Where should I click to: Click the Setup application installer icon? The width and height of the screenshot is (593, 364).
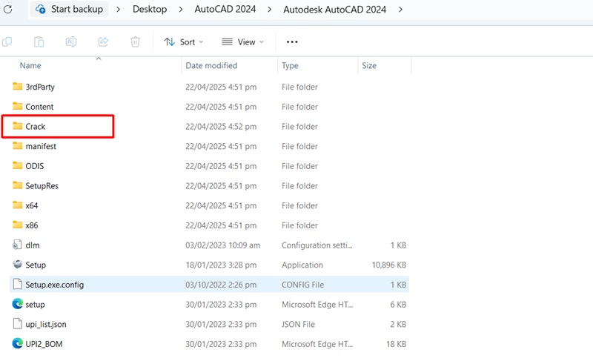[x=17, y=264]
